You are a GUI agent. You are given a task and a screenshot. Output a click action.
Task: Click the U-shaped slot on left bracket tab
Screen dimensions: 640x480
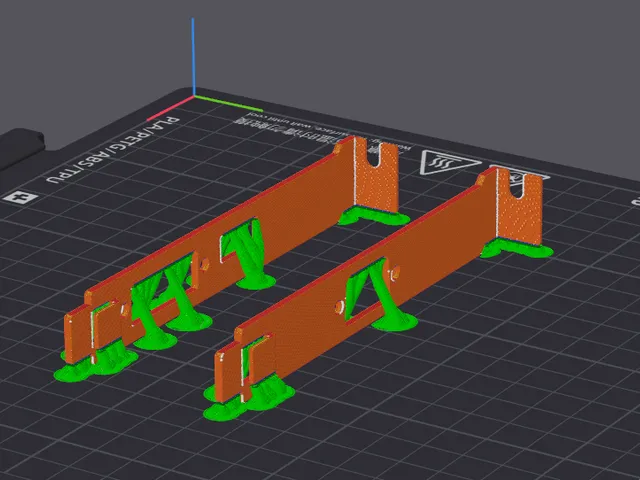[x=375, y=154]
